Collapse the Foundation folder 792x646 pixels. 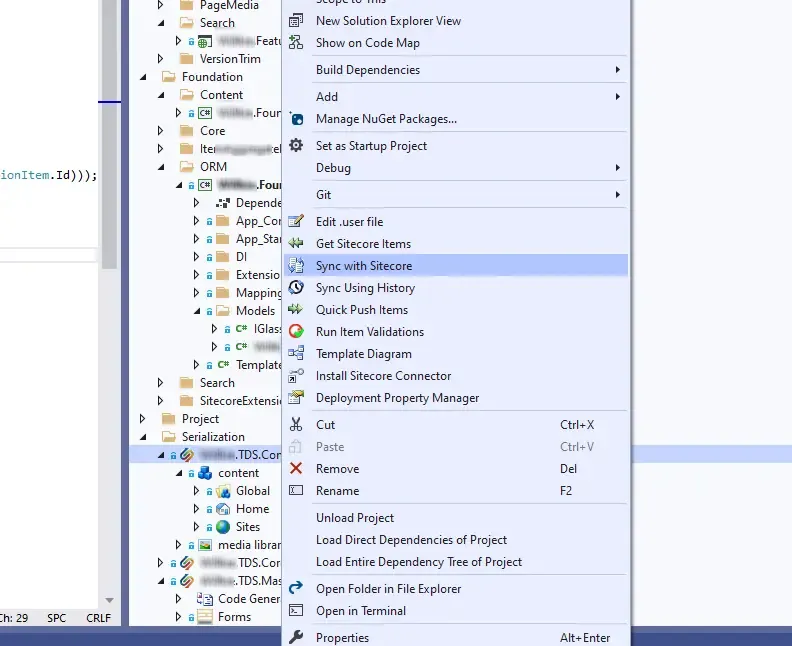click(x=143, y=77)
